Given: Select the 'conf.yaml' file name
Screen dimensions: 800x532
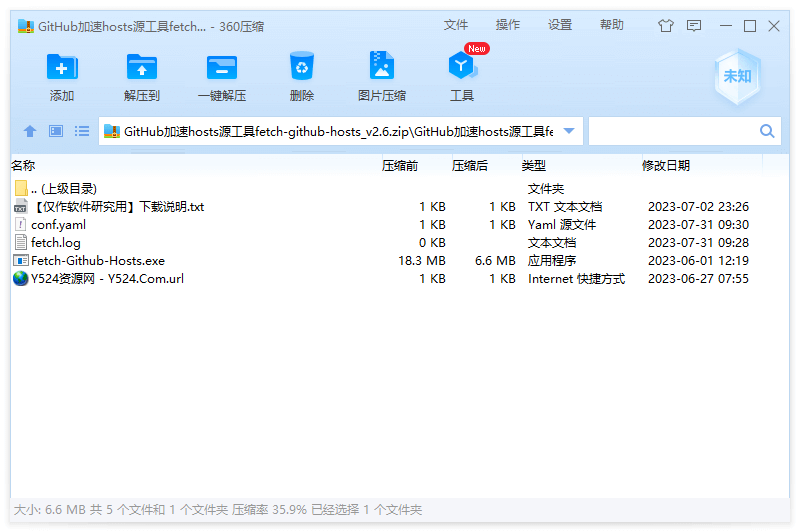Looking at the screenshot, I should pos(58,224).
